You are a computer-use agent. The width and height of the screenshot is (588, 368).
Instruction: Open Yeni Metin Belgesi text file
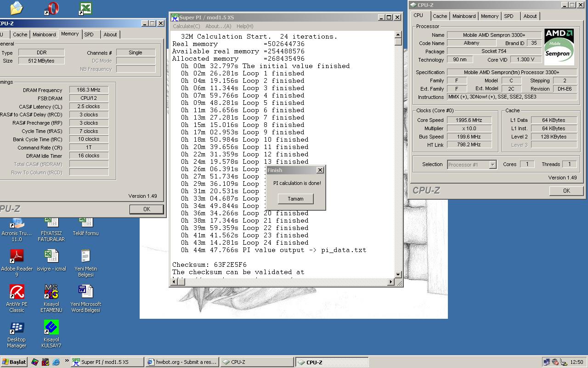[86, 256]
